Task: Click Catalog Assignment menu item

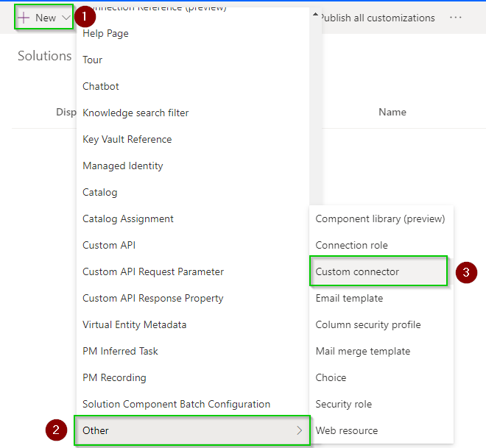Action: 128,218
